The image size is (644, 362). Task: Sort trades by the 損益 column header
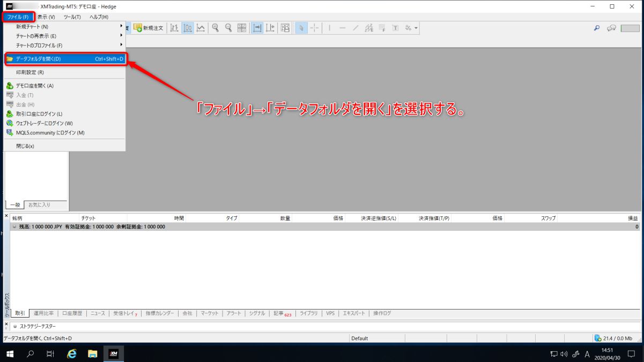click(633, 218)
